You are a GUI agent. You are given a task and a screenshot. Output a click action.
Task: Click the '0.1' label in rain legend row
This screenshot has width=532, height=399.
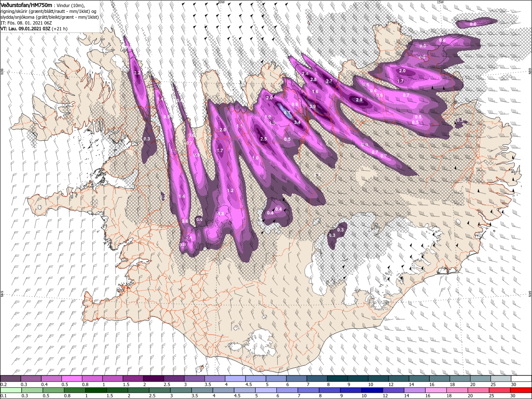[x=3, y=396]
